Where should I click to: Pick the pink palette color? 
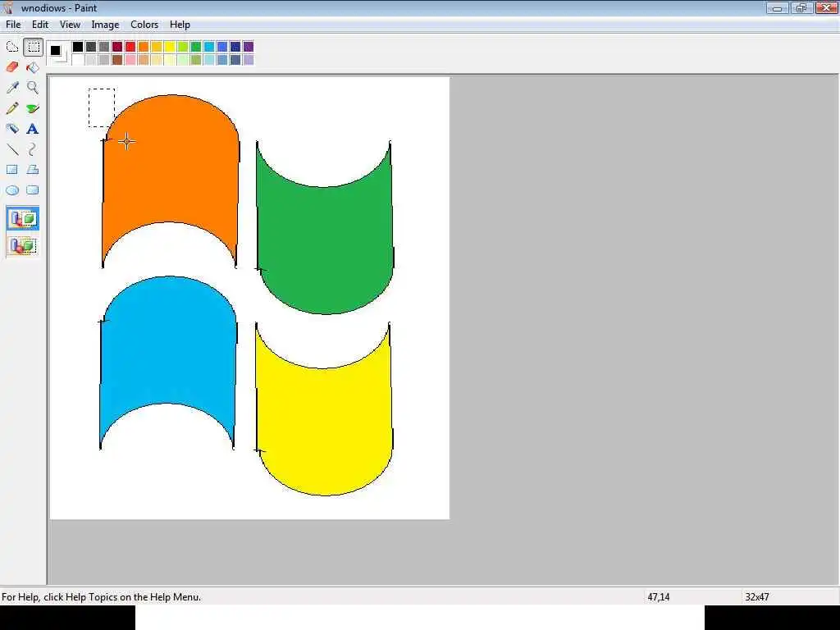pyautogui.click(x=130, y=59)
